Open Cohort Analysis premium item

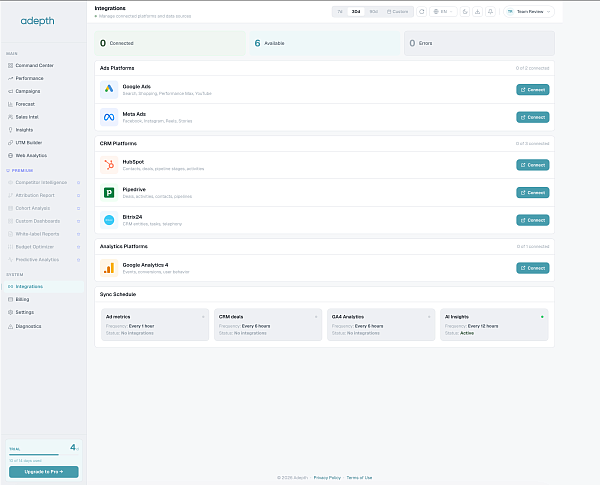point(44,208)
